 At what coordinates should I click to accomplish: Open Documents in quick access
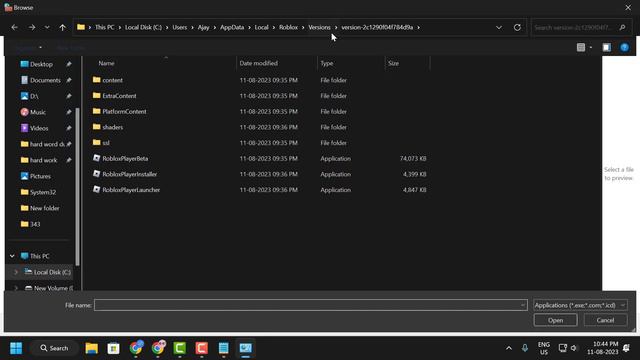tap(40, 80)
